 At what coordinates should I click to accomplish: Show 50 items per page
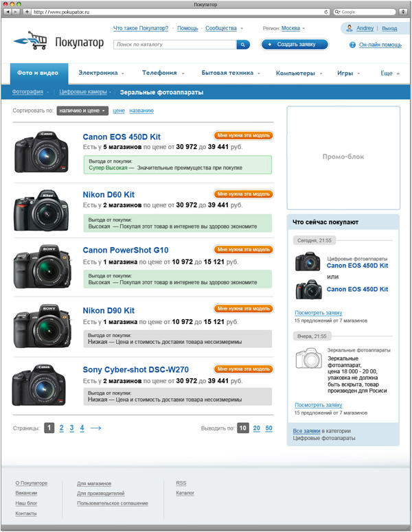click(268, 428)
